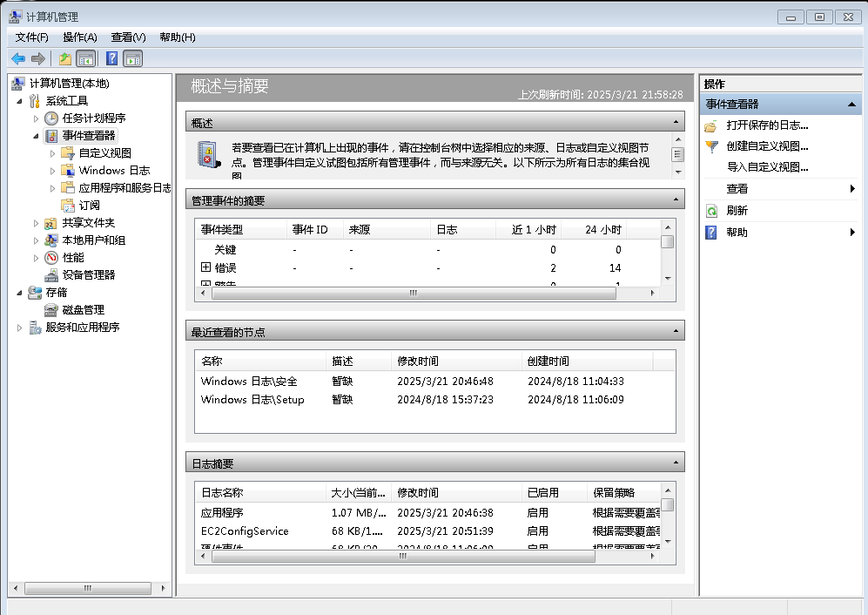The image size is (868, 615).
Task: Open the 操作(A) menu
Action: coord(80,37)
